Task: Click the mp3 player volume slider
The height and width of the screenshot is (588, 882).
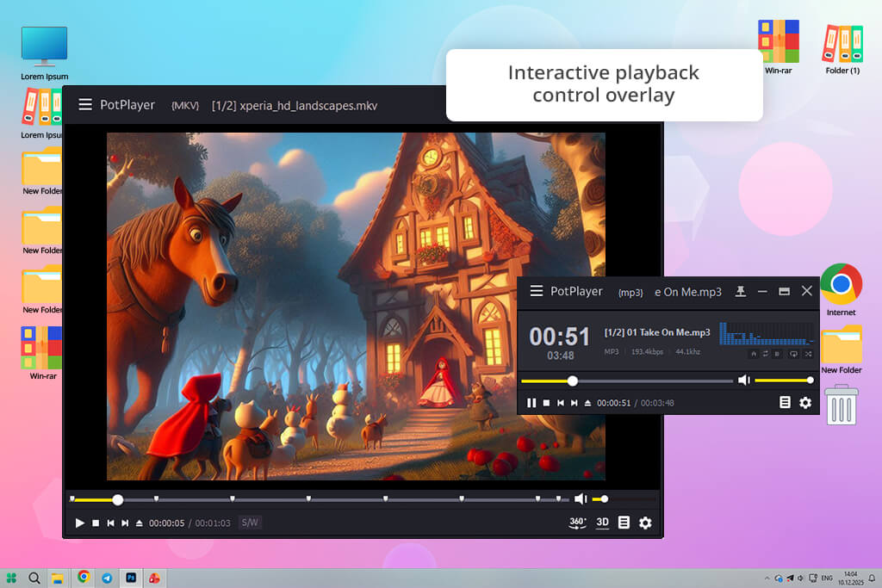Action: coord(784,381)
